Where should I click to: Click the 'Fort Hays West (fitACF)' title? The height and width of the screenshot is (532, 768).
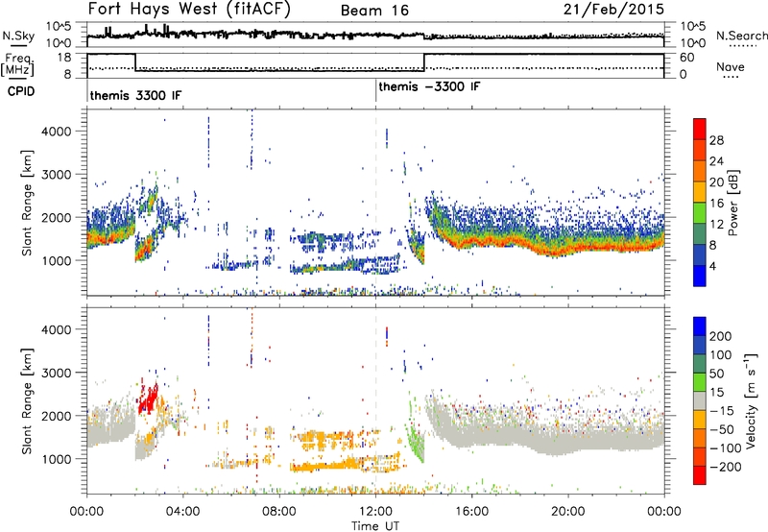(189, 10)
